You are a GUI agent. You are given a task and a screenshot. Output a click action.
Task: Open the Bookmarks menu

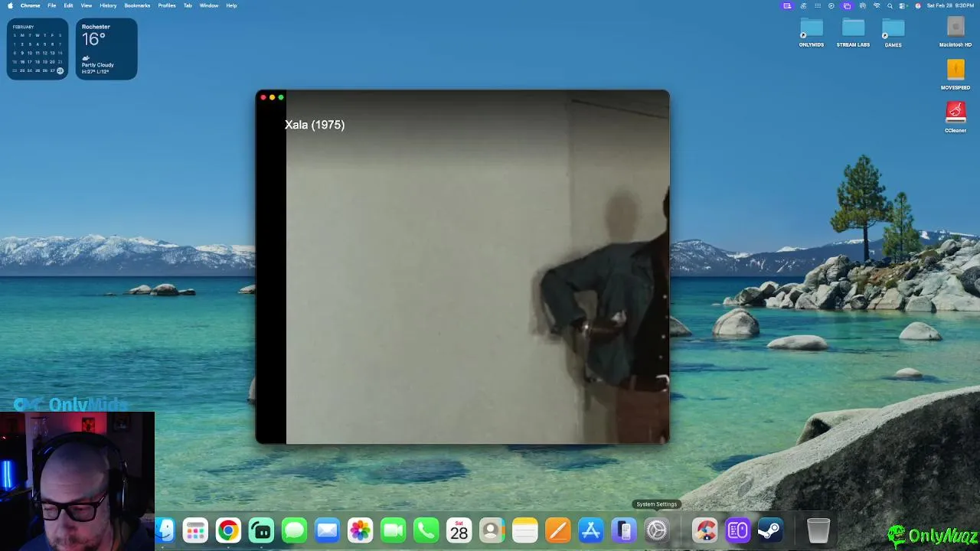coord(137,5)
